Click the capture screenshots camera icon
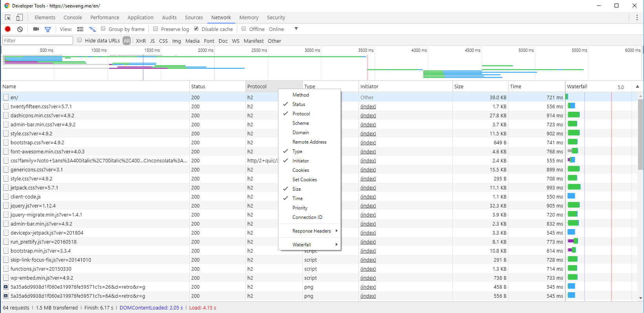The height and width of the screenshot is (313, 644). click(x=36, y=29)
